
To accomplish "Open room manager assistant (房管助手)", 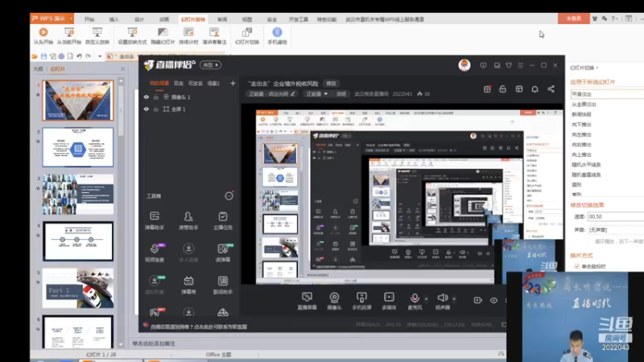I will 188,220.
